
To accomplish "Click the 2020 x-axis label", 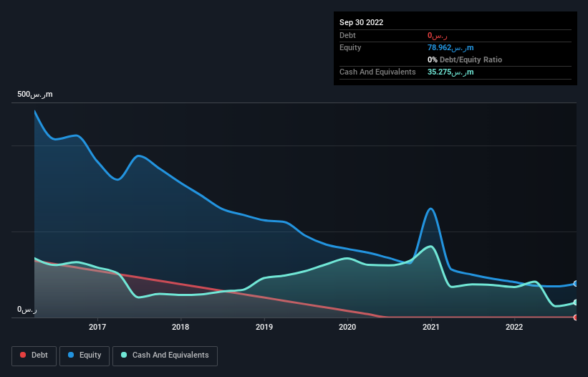I will tap(347, 327).
